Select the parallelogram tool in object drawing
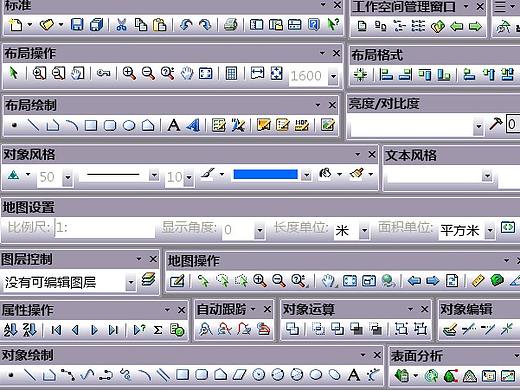The image size is (520, 390). click(x=239, y=375)
